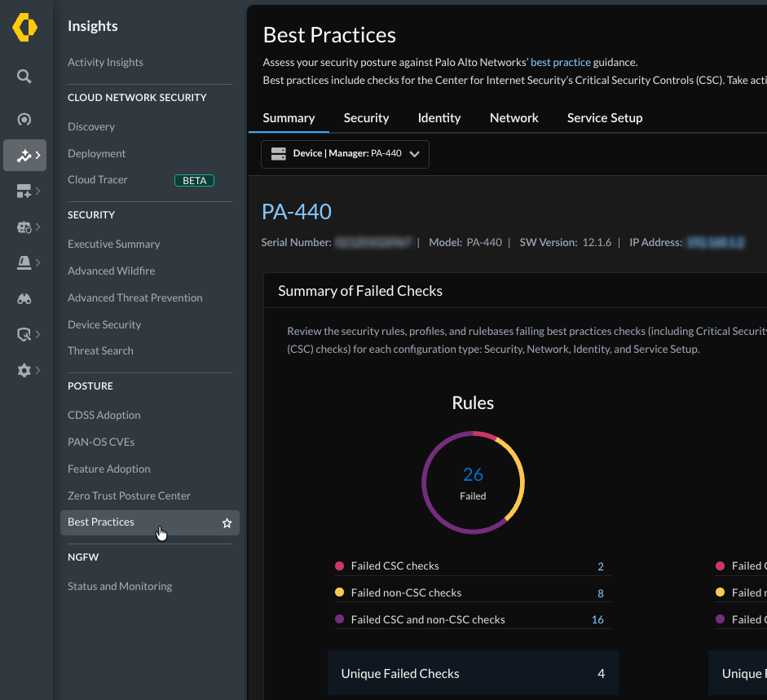Switch to the Service Setup tab

coord(605,118)
